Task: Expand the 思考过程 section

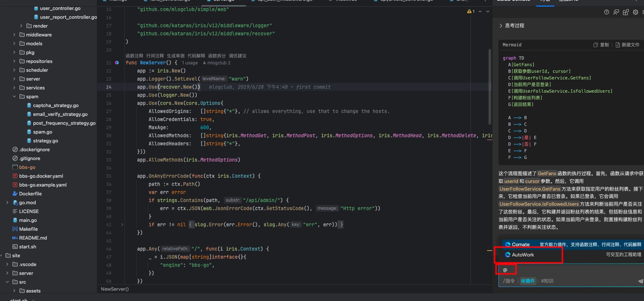Action: [x=511, y=26]
